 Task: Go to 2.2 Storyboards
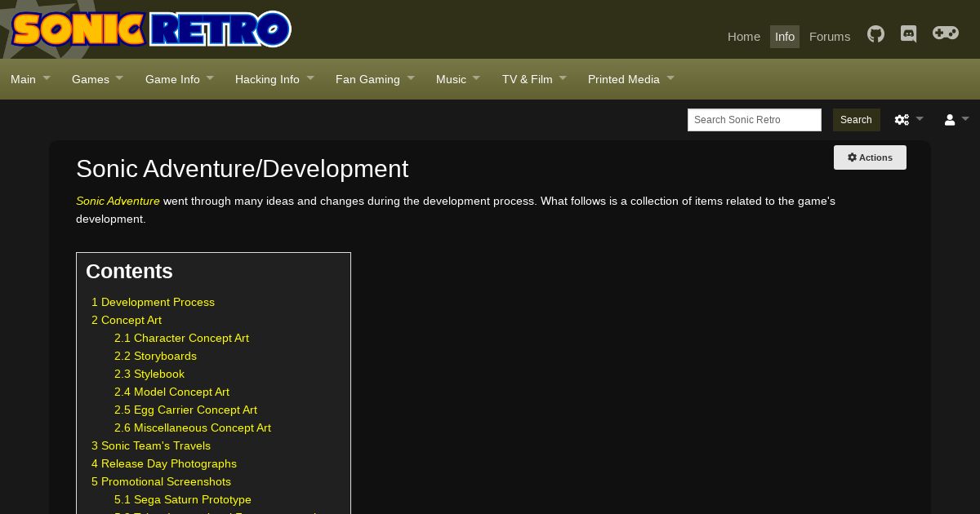coord(155,356)
